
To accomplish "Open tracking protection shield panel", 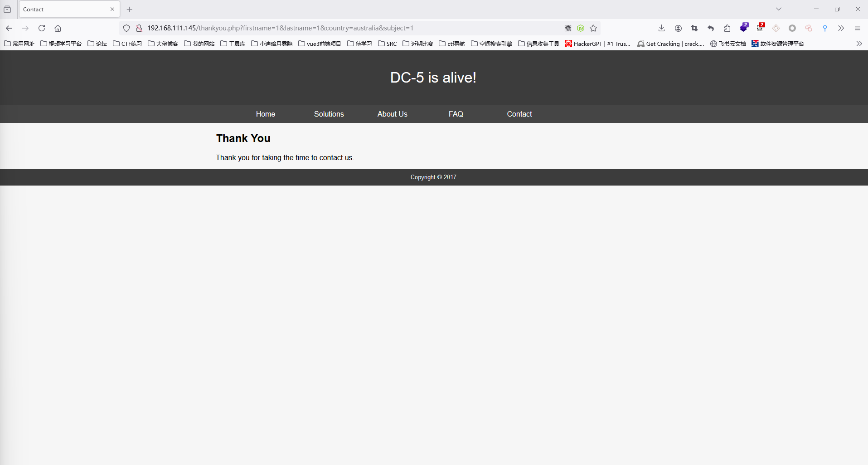I will point(126,28).
